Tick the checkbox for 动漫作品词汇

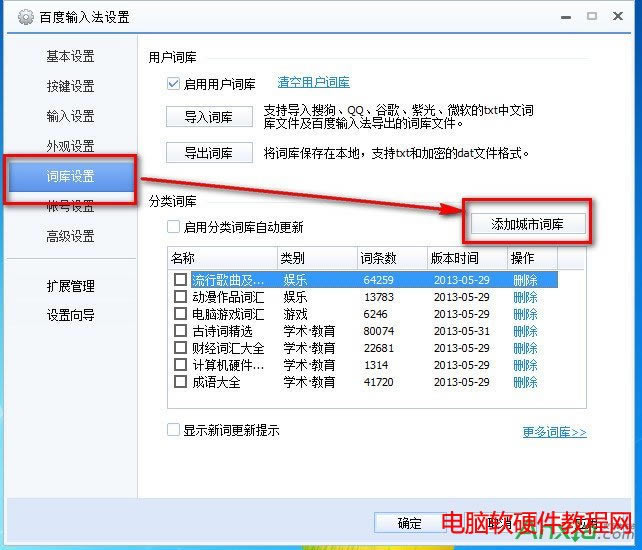[180, 297]
